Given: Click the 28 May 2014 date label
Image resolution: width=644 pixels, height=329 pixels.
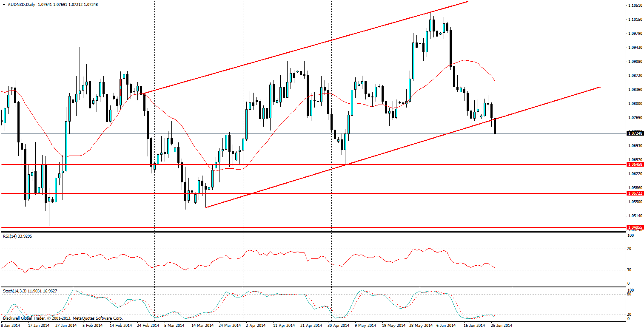Looking at the screenshot, I should 420,326.
